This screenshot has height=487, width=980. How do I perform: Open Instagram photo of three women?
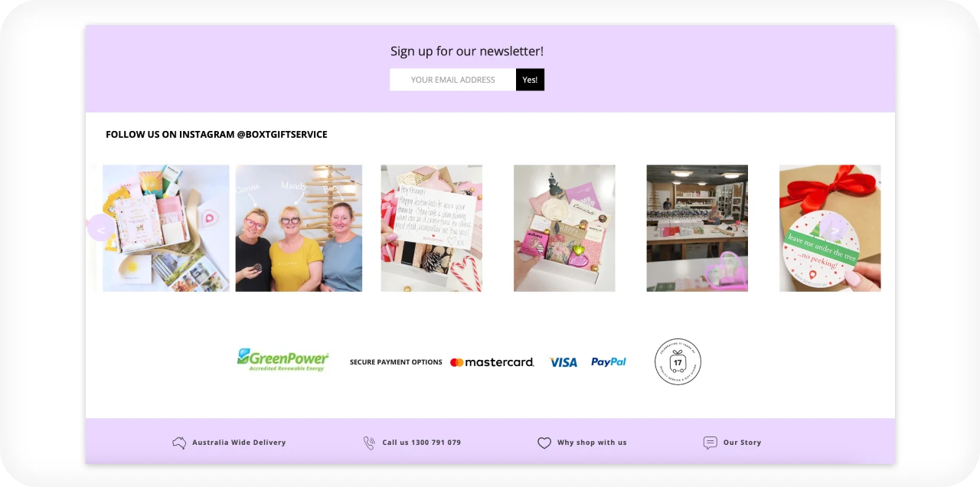299,228
